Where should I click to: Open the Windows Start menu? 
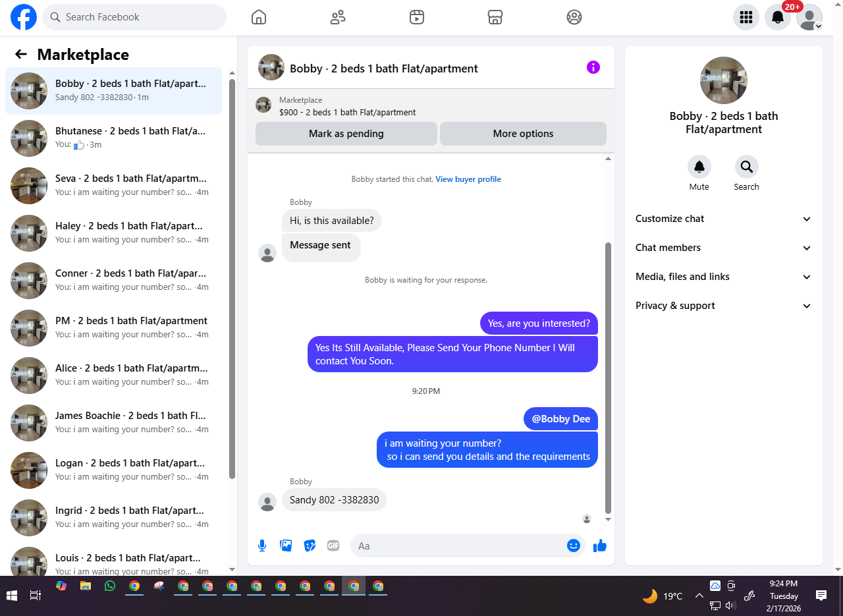12,596
